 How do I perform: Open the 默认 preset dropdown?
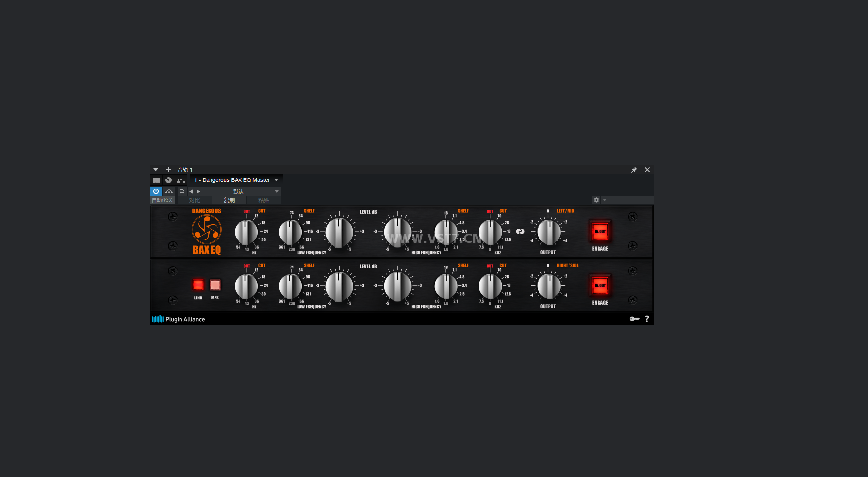click(x=241, y=192)
